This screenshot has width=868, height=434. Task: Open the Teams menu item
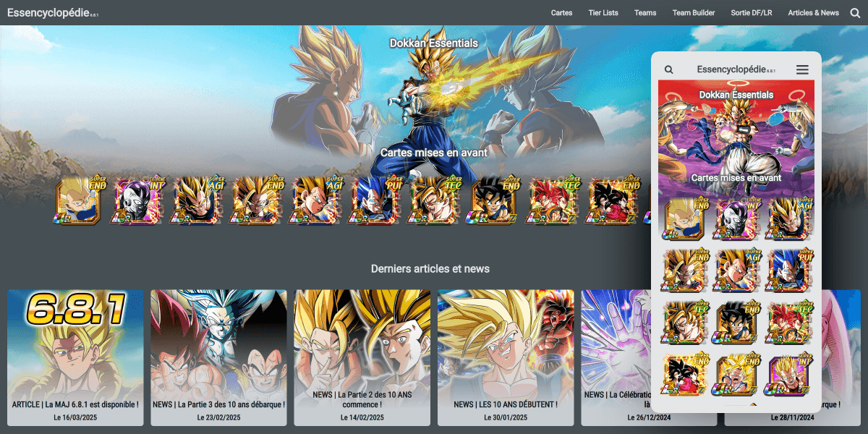tap(645, 12)
